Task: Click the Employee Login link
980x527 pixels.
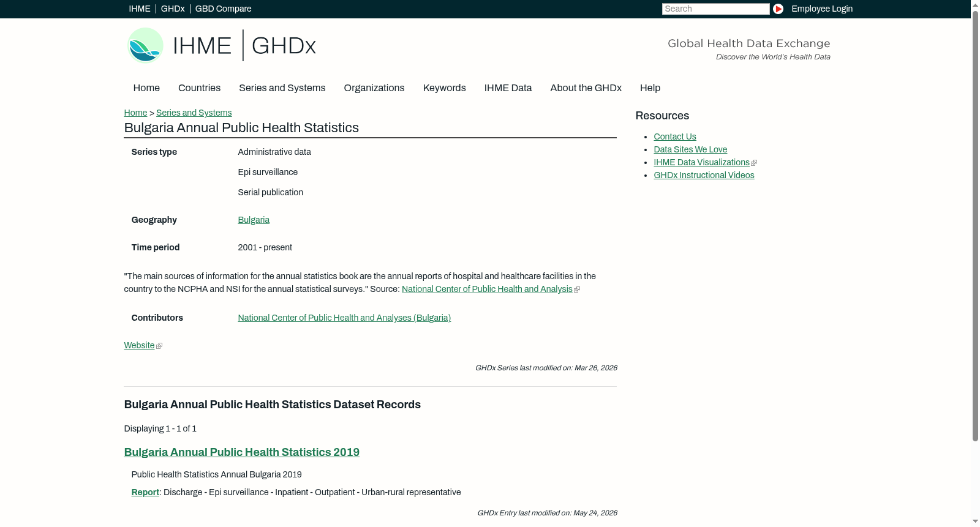Action: (822, 9)
